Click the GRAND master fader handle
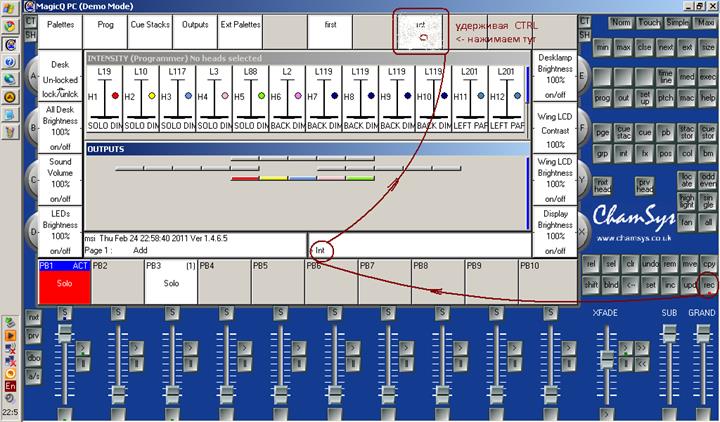The width and height of the screenshot is (720, 422). (x=703, y=334)
